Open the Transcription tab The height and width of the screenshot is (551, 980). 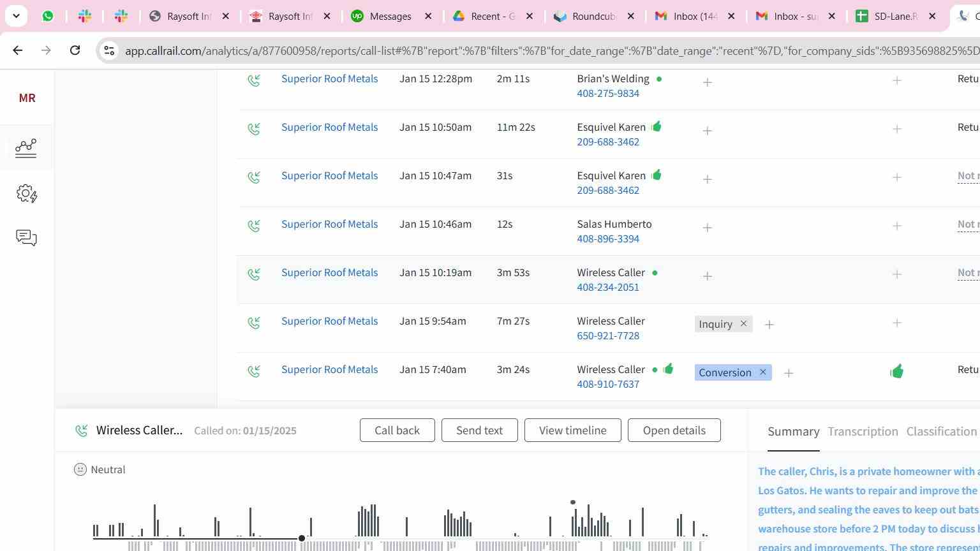pyautogui.click(x=863, y=431)
